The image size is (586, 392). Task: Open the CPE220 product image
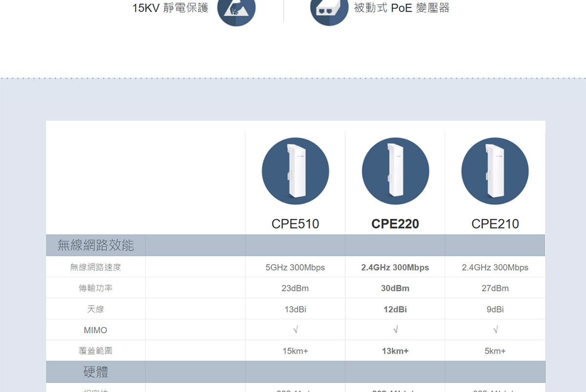coord(396,171)
